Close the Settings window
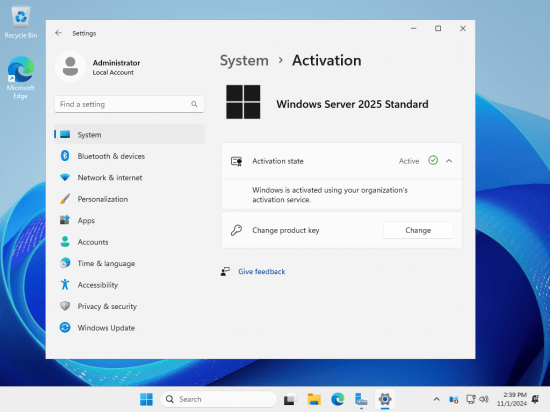The height and width of the screenshot is (412, 550). [463, 28]
